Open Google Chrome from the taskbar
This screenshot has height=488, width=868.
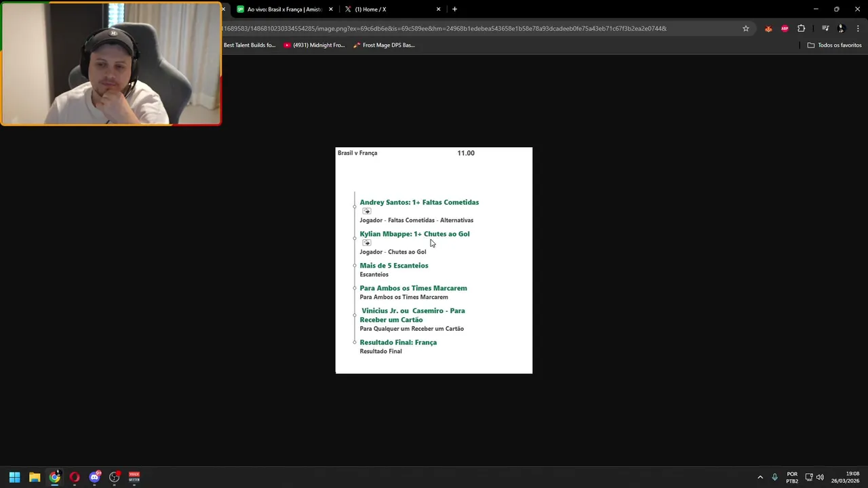click(x=54, y=477)
